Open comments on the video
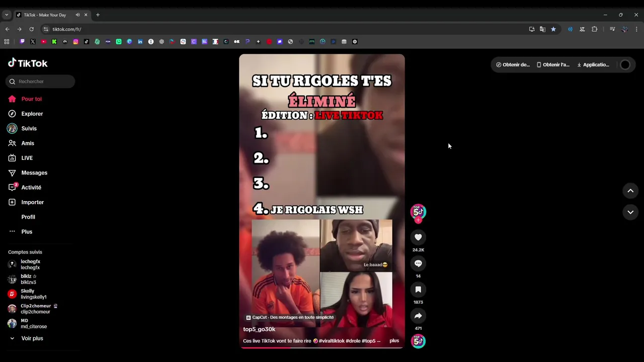The image size is (644, 362). [x=418, y=263]
